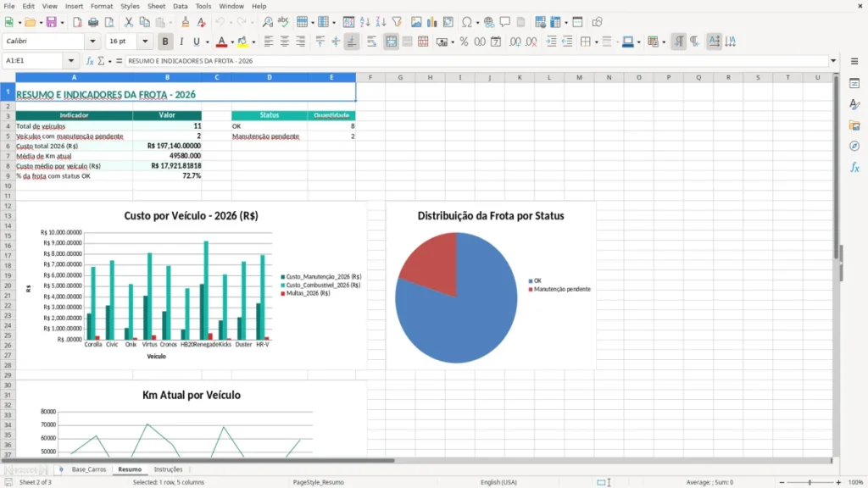Toggle Wrap Text button

371,42
